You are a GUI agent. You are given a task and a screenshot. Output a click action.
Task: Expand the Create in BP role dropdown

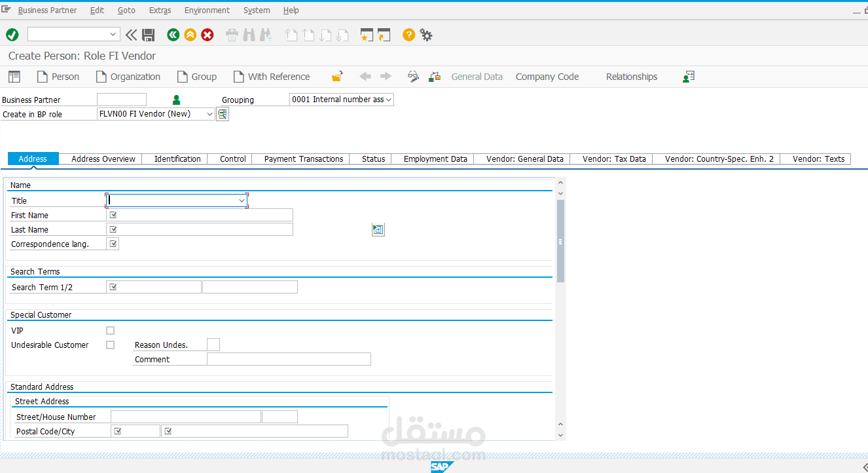pos(211,113)
